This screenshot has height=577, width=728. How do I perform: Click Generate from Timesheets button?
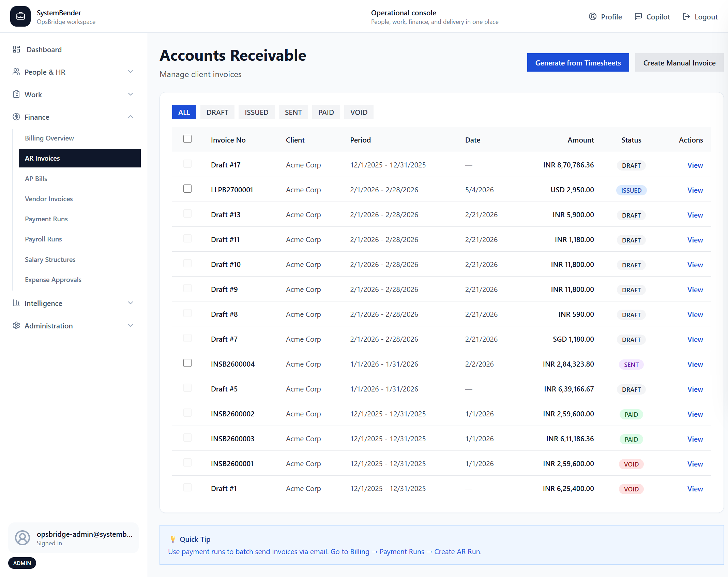pos(578,62)
